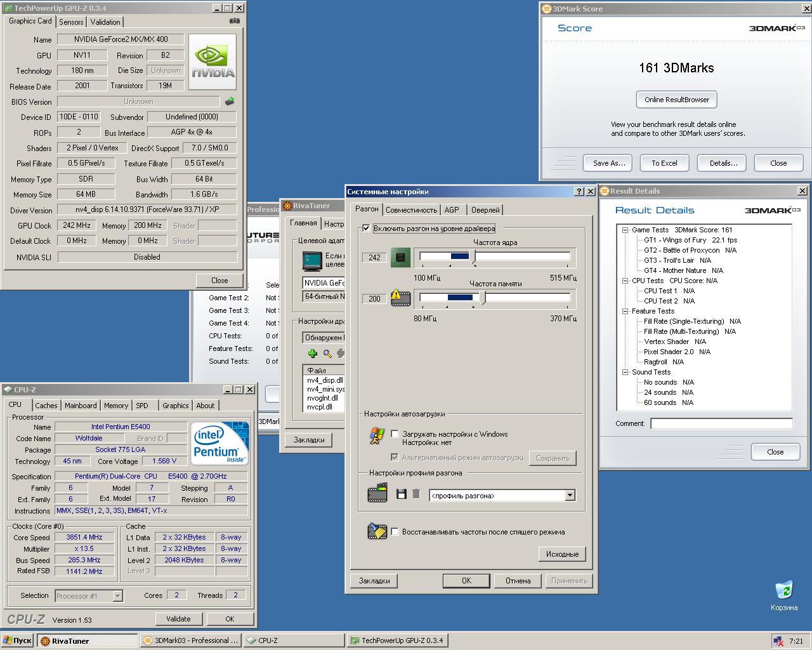Click the system tray language icon

click(778, 641)
